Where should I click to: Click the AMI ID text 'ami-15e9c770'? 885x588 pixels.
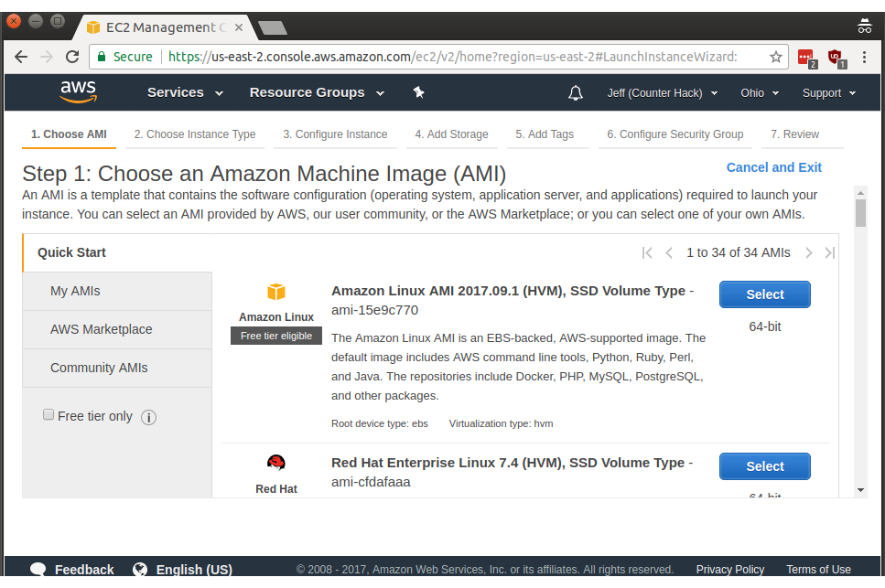374,310
